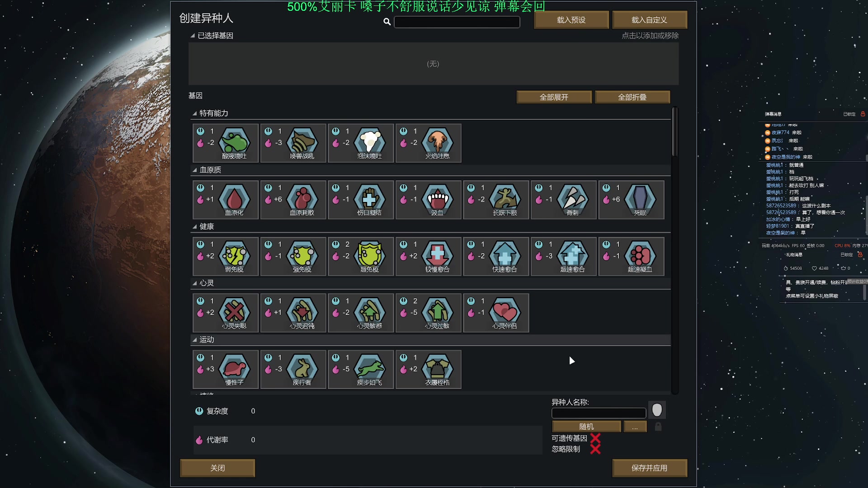This screenshot has height=488, width=868.
Task: Add the 血原化 hemogenic gene
Action: [225, 200]
